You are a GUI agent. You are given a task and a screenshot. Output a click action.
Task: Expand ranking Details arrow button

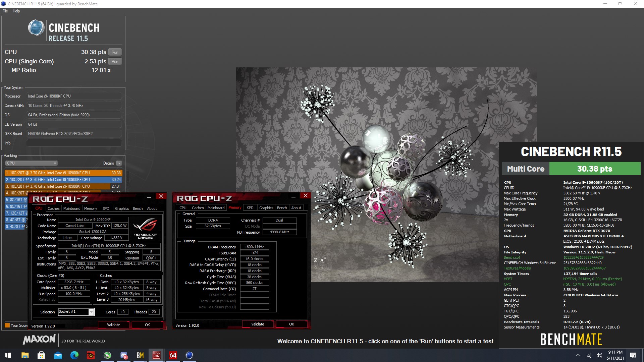click(119, 163)
